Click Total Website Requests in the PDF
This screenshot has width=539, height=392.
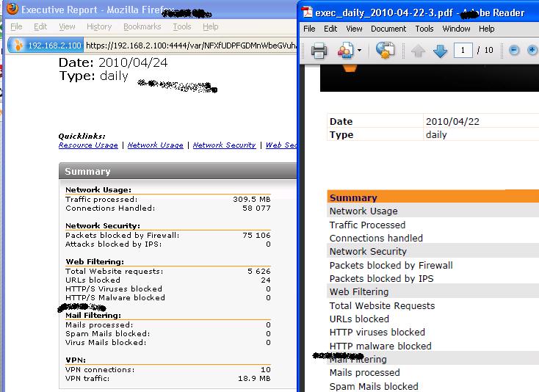point(382,306)
